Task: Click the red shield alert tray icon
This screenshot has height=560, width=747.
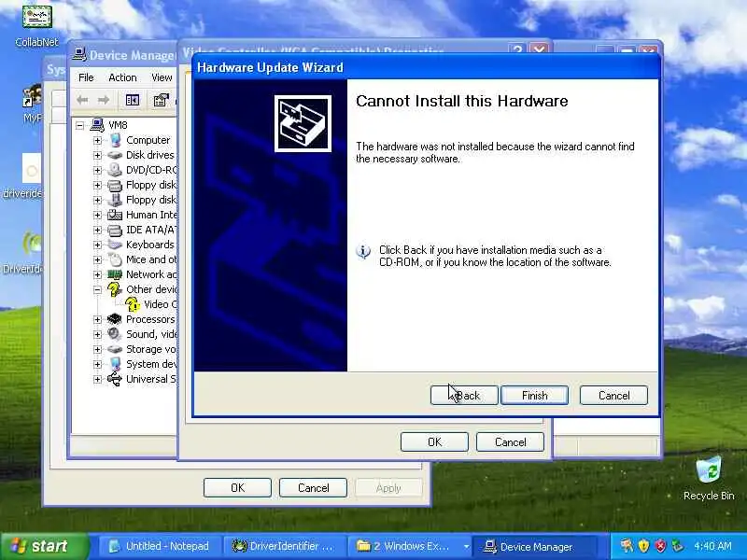Action: (x=660, y=546)
